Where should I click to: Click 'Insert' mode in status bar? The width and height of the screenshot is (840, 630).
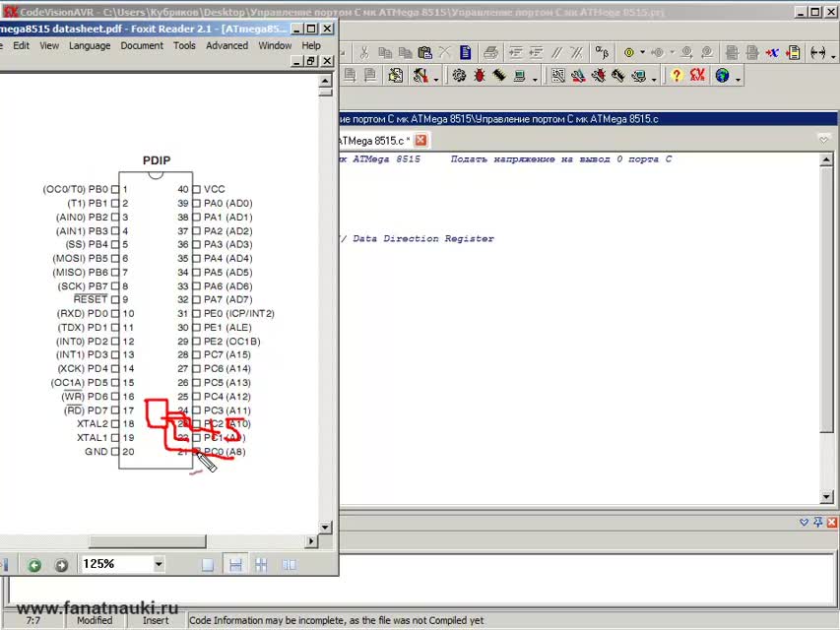point(156,620)
